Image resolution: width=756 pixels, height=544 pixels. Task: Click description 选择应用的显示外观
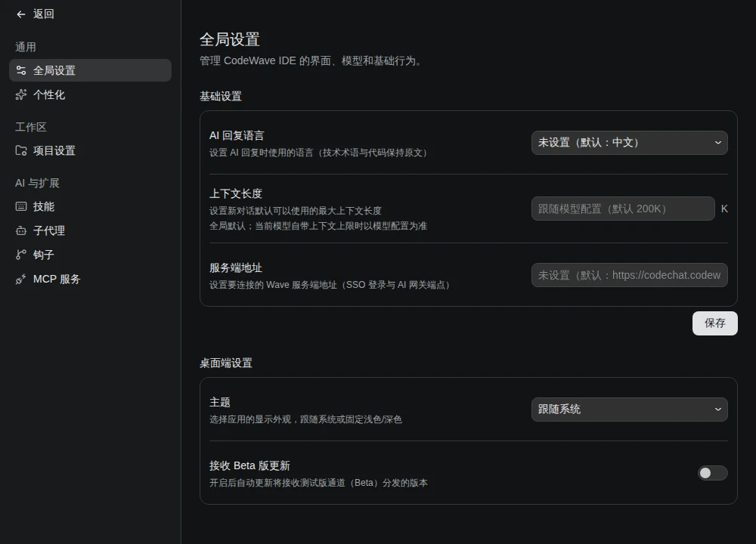(305, 419)
